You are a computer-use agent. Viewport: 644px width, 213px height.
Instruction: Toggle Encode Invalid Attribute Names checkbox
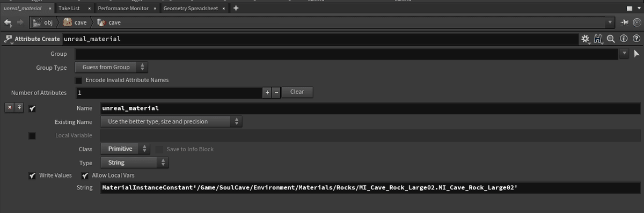(79, 80)
